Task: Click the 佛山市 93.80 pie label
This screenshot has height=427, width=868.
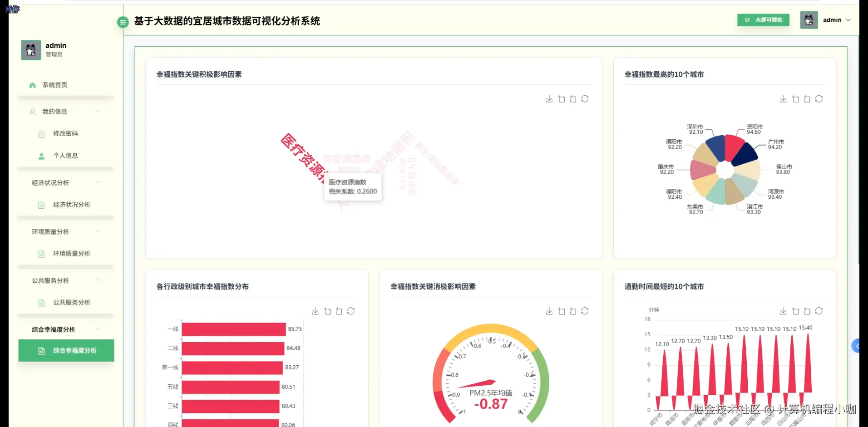Action: [784, 169]
